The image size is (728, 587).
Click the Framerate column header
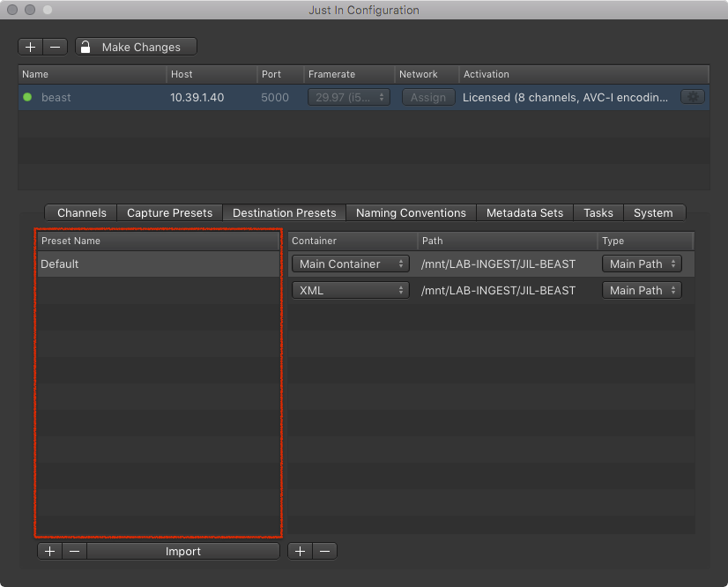tap(349, 74)
